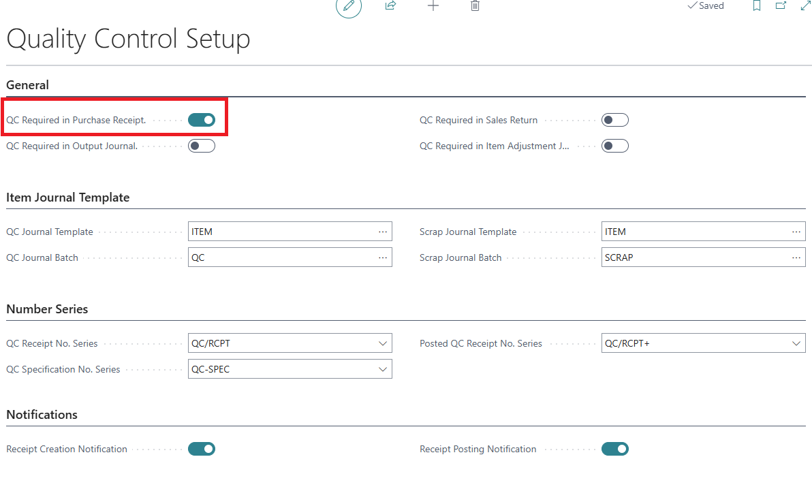
Task: Click the plus icon to create new
Action: pyautogui.click(x=433, y=6)
